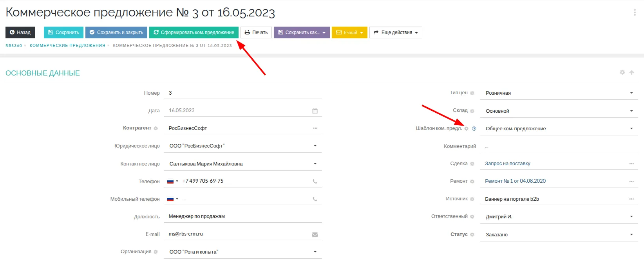Click the help question icon near Шаблон ком. предл.

(x=474, y=129)
